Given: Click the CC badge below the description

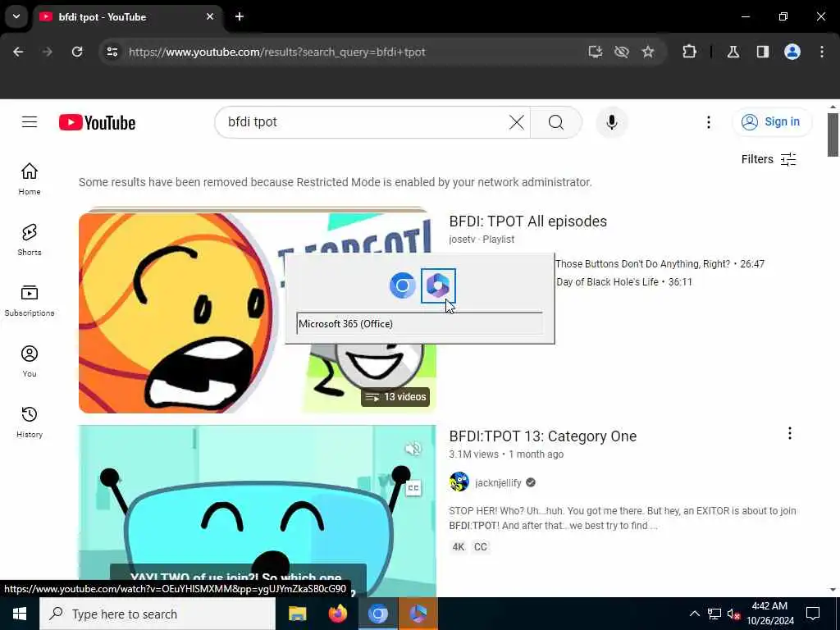Looking at the screenshot, I should point(481,547).
